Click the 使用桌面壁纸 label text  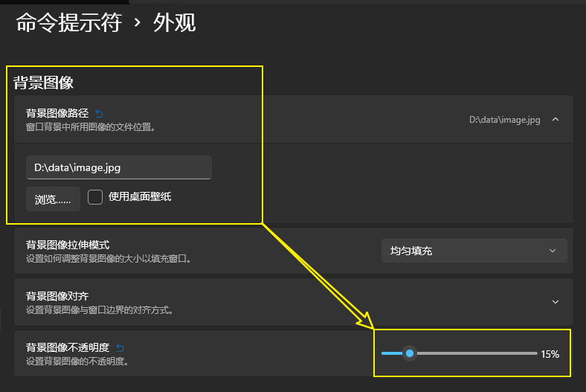click(x=141, y=197)
